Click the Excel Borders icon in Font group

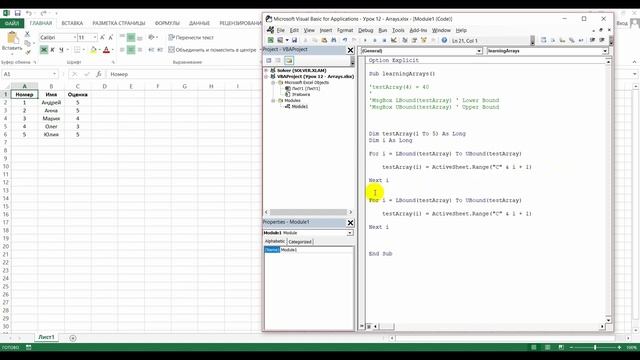(77, 50)
